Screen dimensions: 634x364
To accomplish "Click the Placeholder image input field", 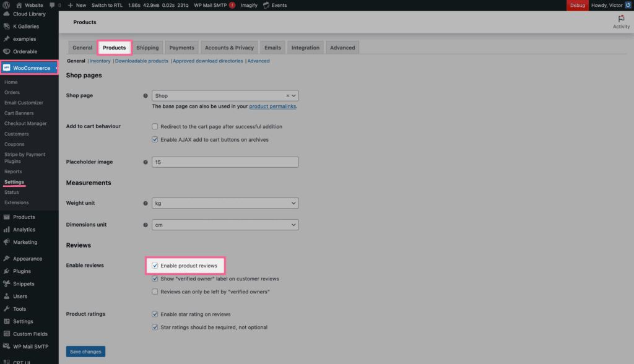I will coord(225,162).
